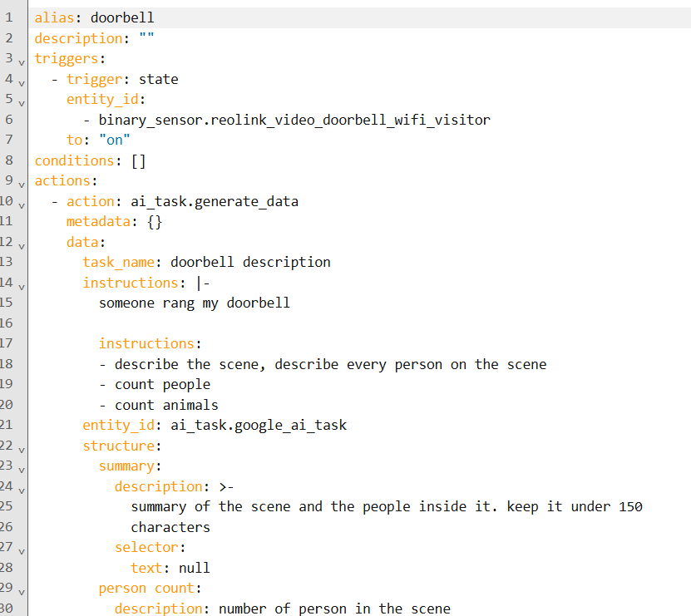Collapse the fold arrow beside action ai_task.generate_data

(21, 206)
